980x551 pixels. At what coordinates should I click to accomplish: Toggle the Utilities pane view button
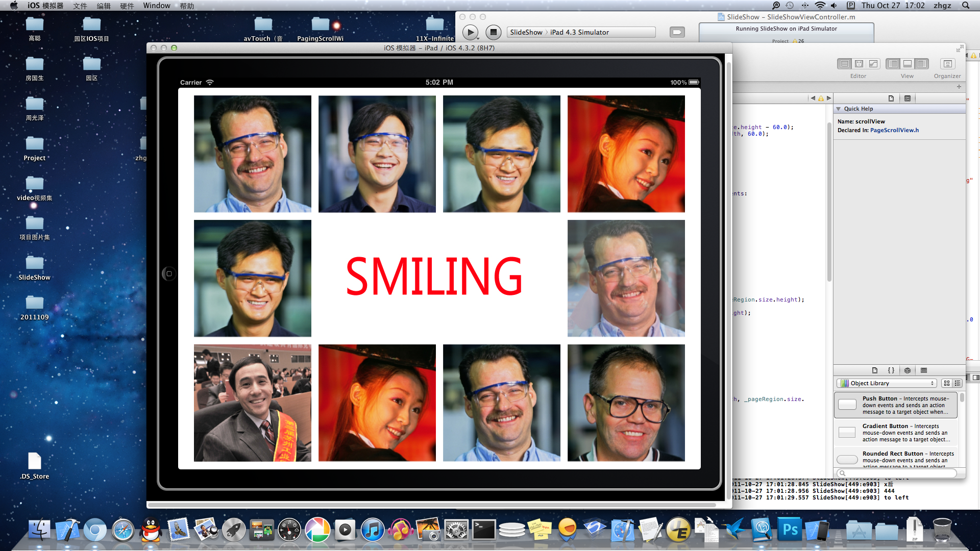[921, 64]
